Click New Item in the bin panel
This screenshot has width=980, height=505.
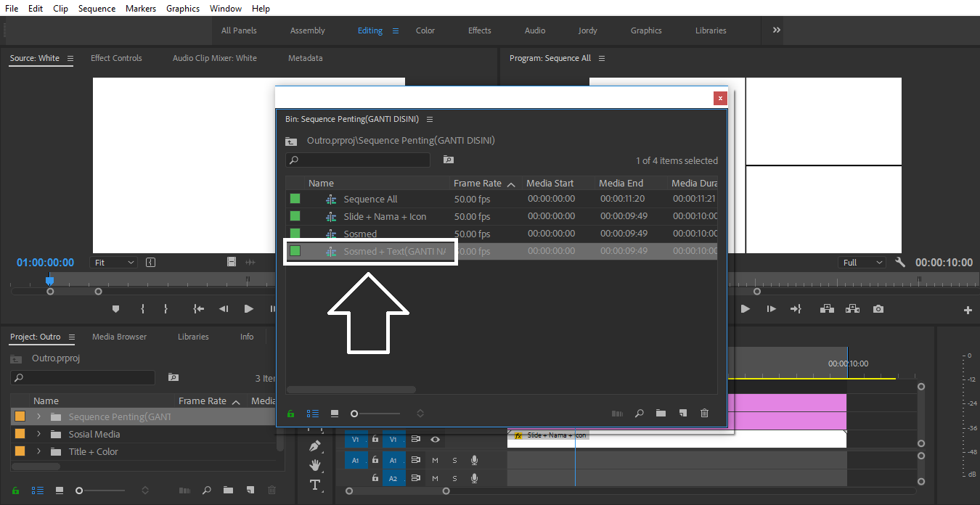pyautogui.click(x=682, y=413)
